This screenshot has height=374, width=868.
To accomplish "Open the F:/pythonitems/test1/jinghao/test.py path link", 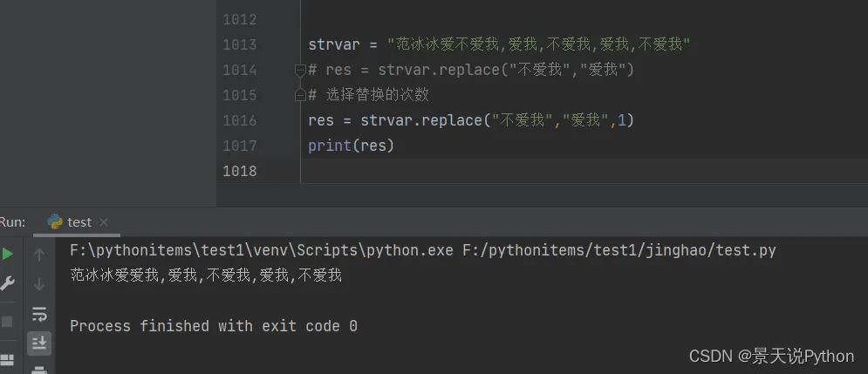I will [x=619, y=251].
